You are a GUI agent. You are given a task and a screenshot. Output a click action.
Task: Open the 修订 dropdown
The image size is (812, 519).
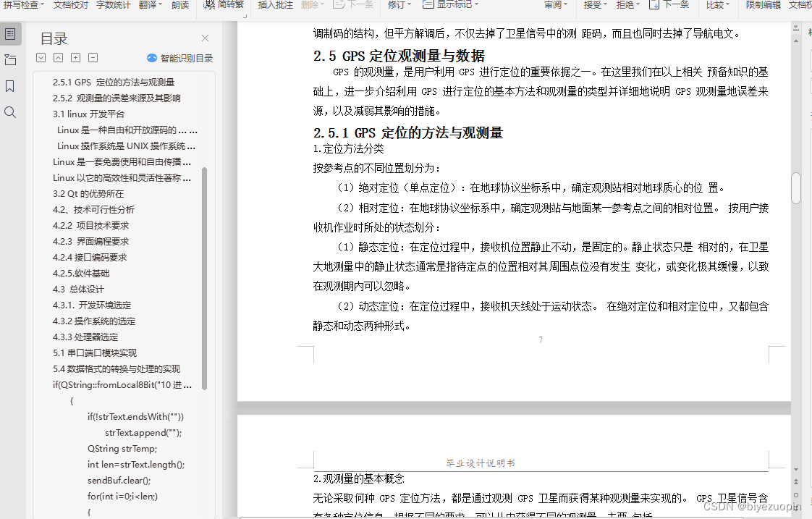point(399,4)
